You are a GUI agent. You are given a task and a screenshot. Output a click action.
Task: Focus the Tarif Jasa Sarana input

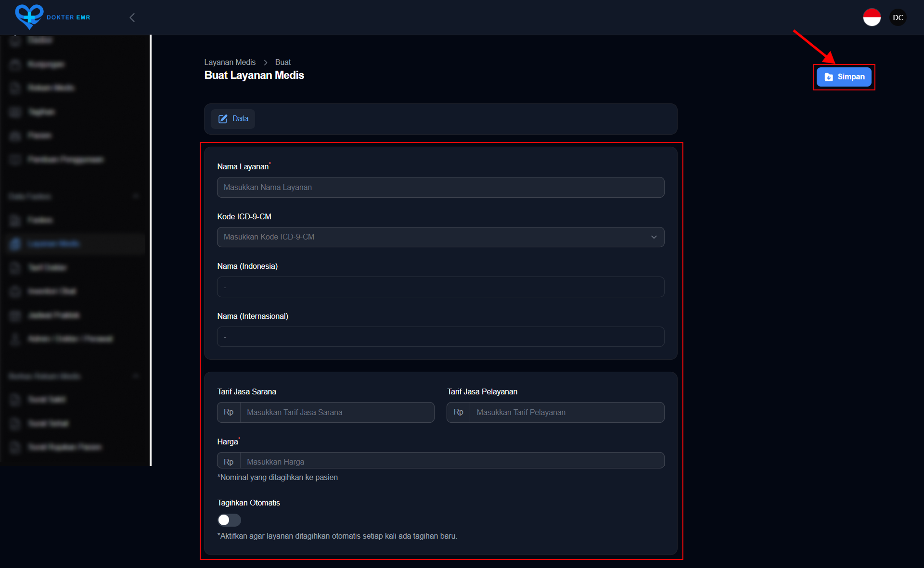pos(337,412)
